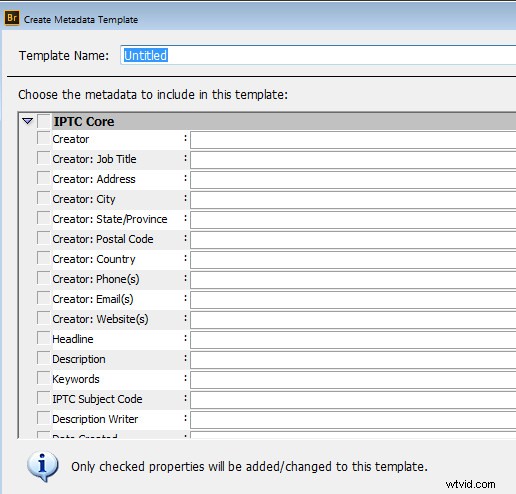Click the Headline value field
Screen dimensions: 516x494
point(353,340)
